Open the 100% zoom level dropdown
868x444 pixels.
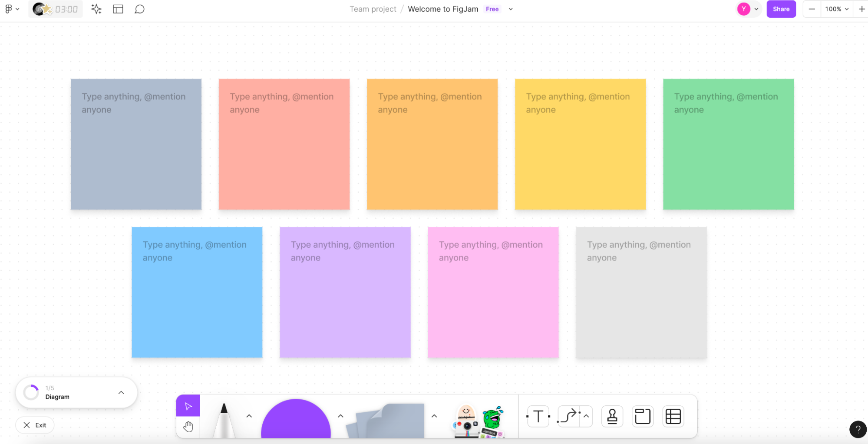[837, 9]
